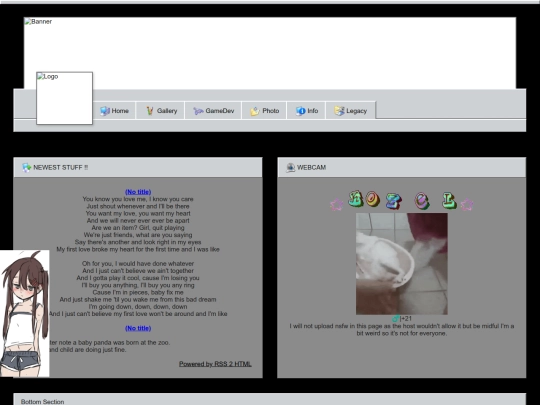
Task: Open the first (No title) link
Action: (x=138, y=192)
